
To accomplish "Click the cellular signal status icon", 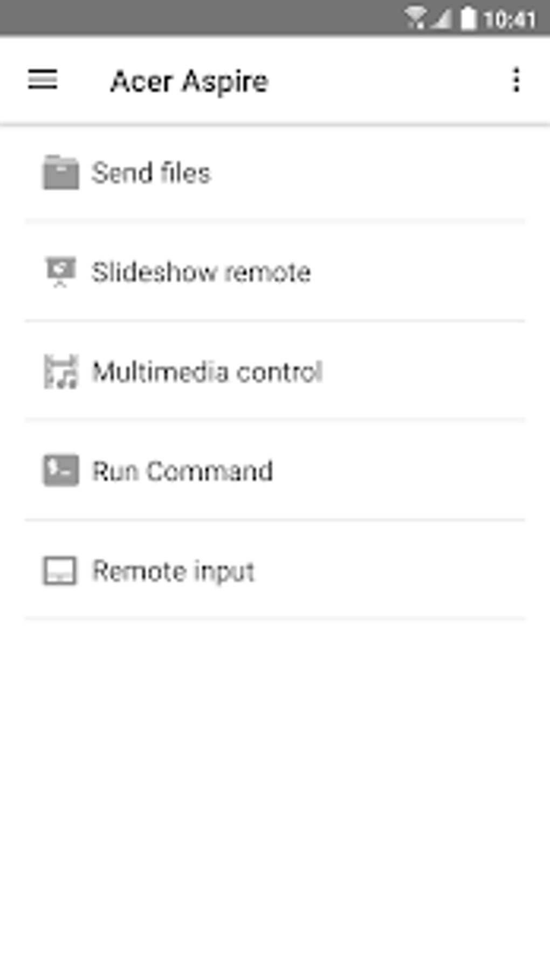I will (x=441, y=20).
